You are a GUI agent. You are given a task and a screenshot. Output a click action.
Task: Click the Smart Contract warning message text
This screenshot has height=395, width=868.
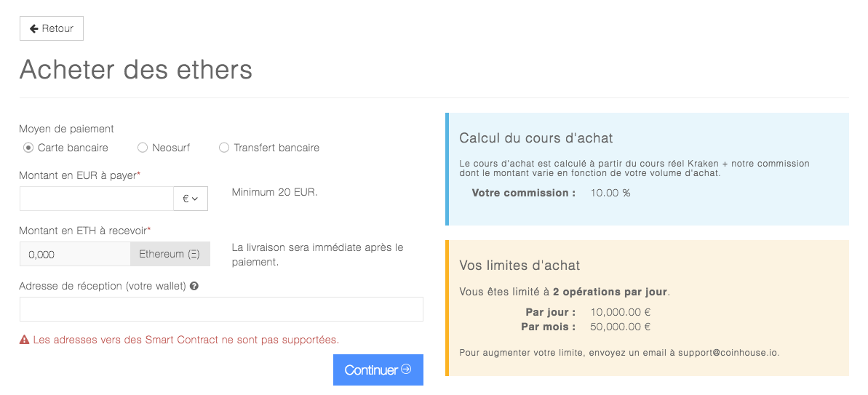click(x=186, y=340)
